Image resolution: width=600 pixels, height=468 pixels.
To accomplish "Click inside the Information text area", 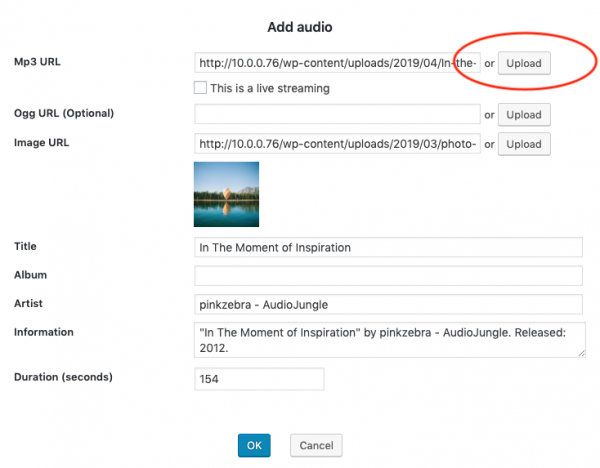I will click(388, 339).
